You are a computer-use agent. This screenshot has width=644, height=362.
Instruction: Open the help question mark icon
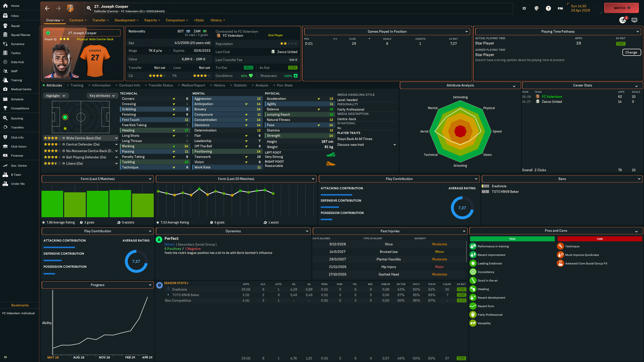548,8
